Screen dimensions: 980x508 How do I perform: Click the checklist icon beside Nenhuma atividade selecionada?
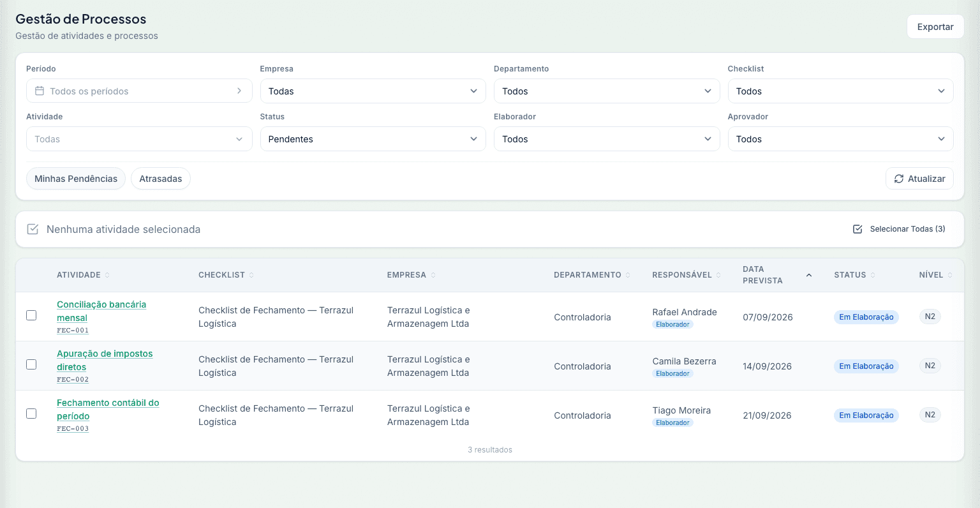pos(33,229)
